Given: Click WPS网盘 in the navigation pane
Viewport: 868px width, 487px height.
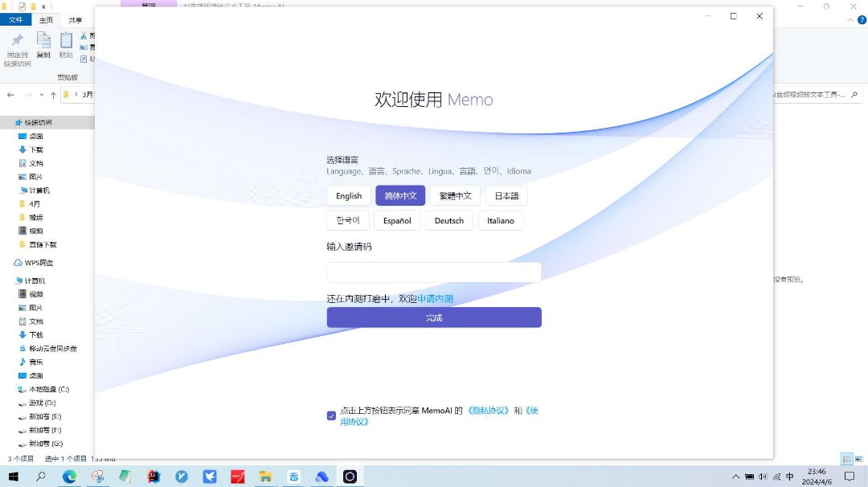Looking at the screenshot, I should click(x=37, y=263).
